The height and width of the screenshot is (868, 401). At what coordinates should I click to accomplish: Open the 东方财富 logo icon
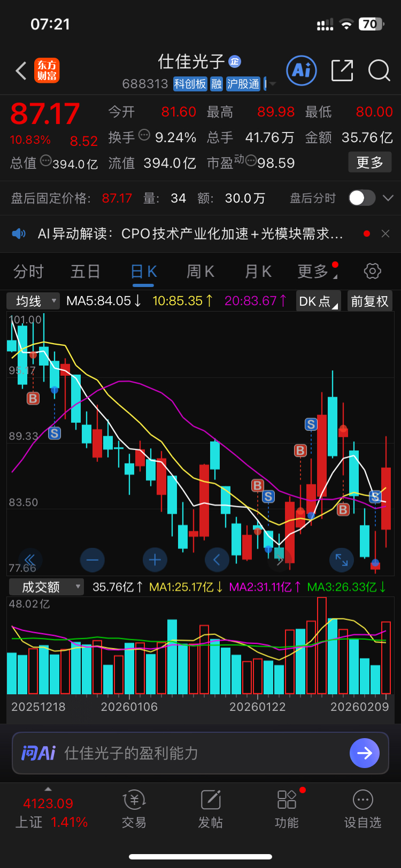47,71
